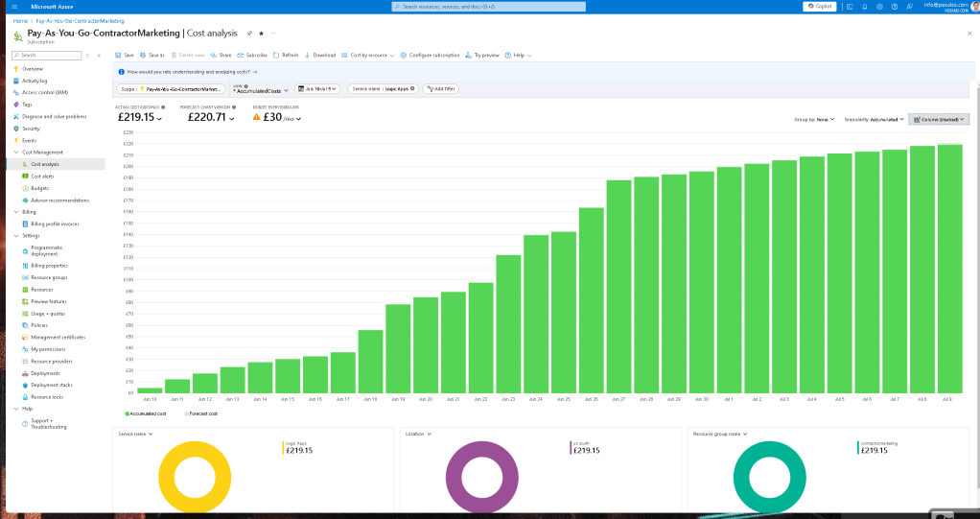Toggle Forecast cost legend entry
The width and height of the screenshot is (980, 519).
pyautogui.click(x=201, y=413)
